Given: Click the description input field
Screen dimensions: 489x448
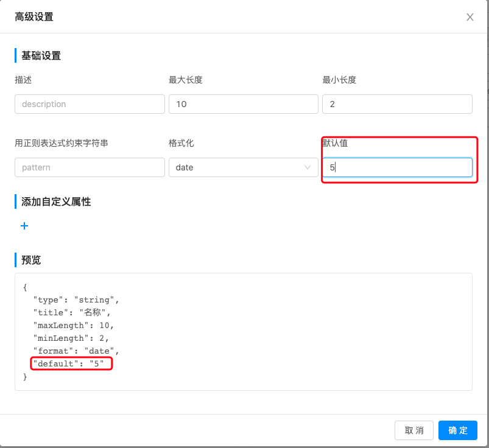Looking at the screenshot, I should (90, 104).
